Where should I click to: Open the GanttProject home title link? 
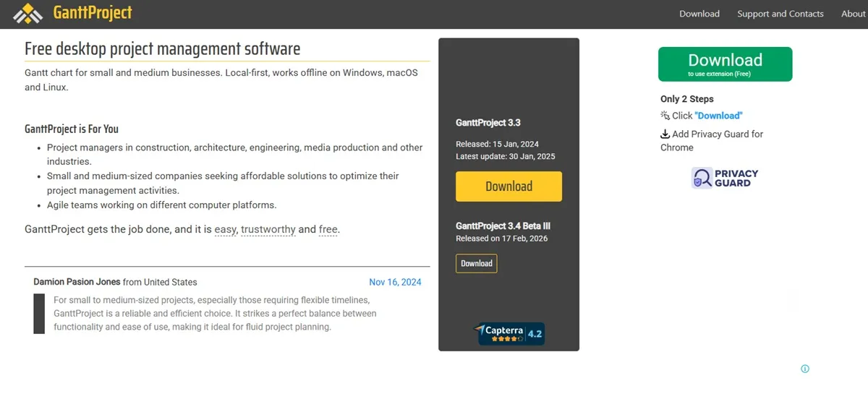coord(93,13)
